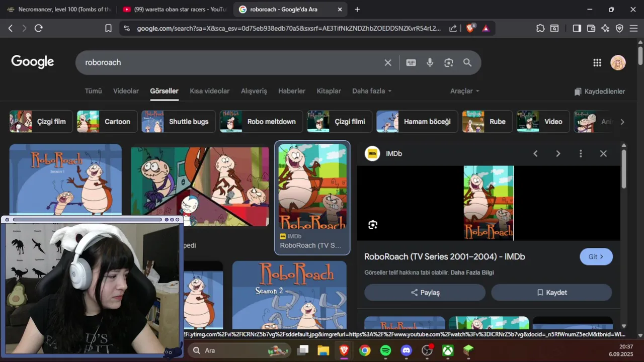This screenshot has height=362, width=644.
Task: Open OBS Studio from the taskbar
Action: point(427,350)
